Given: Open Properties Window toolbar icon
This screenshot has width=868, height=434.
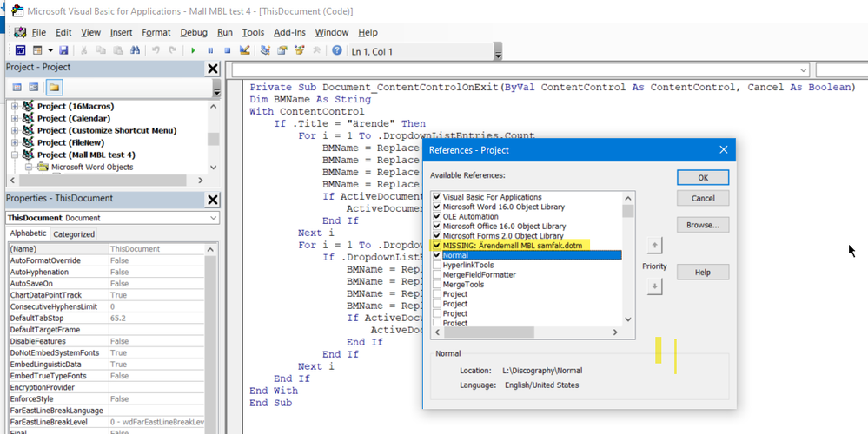Looking at the screenshot, I should (282, 50).
